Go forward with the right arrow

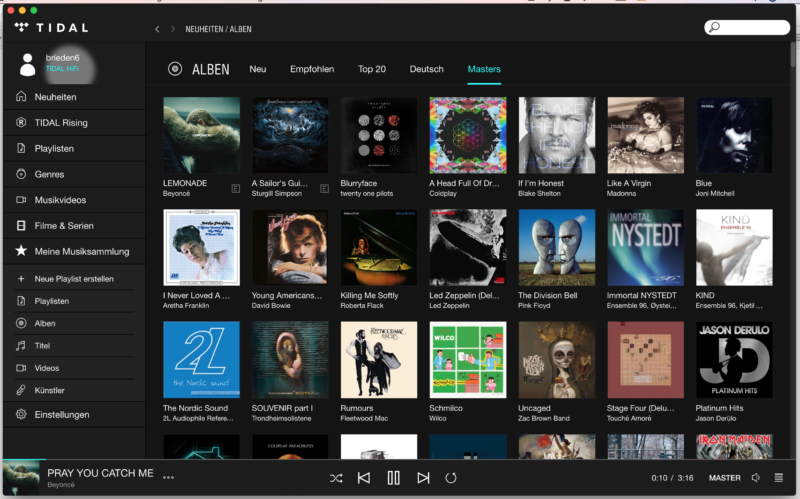(x=173, y=29)
